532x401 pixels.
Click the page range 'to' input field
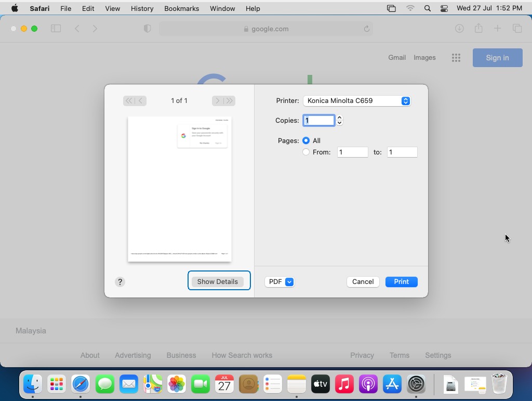(402, 152)
